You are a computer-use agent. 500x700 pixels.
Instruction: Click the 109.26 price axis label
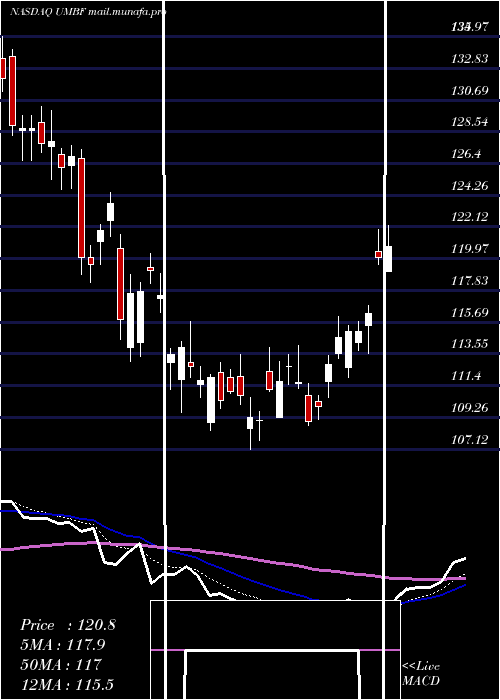click(x=470, y=408)
